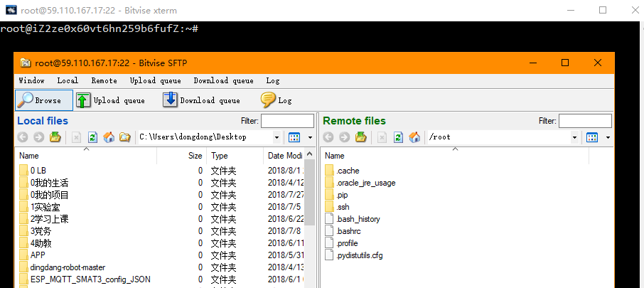
Task: Refresh the Remote files listing
Action: [x=398, y=137]
